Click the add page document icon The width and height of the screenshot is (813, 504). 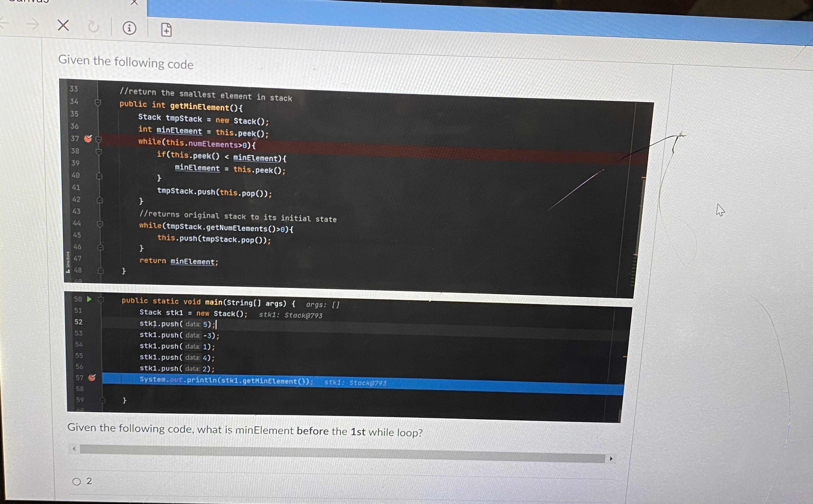166,30
